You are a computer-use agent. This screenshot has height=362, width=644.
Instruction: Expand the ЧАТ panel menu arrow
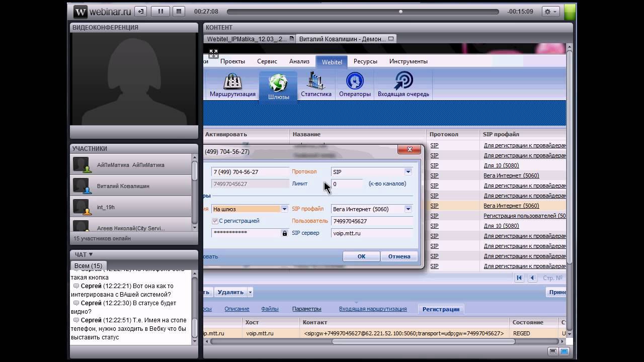point(91,255)
